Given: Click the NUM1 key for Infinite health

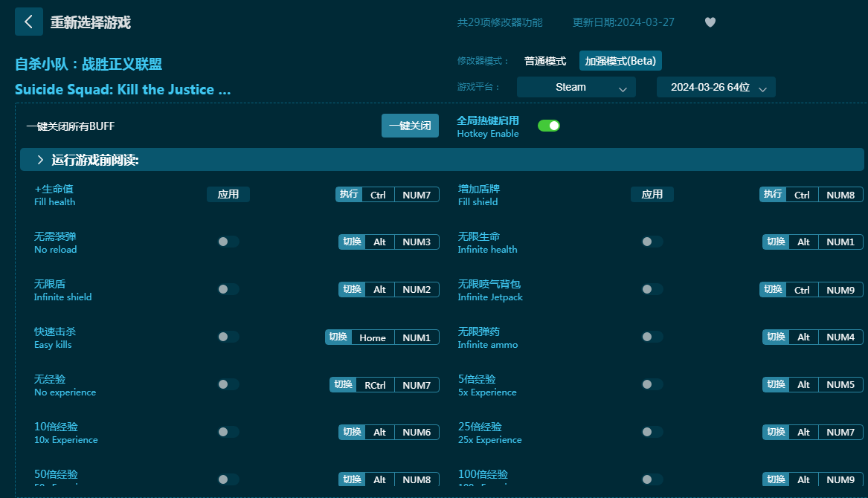Looking at the screenshot, I should click(841, 242).
